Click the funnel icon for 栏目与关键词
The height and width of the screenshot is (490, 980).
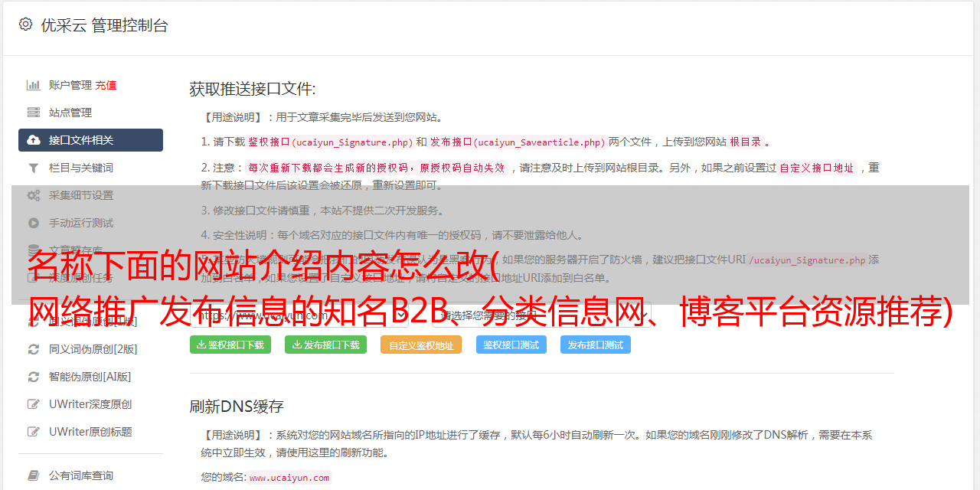[34, 168]
